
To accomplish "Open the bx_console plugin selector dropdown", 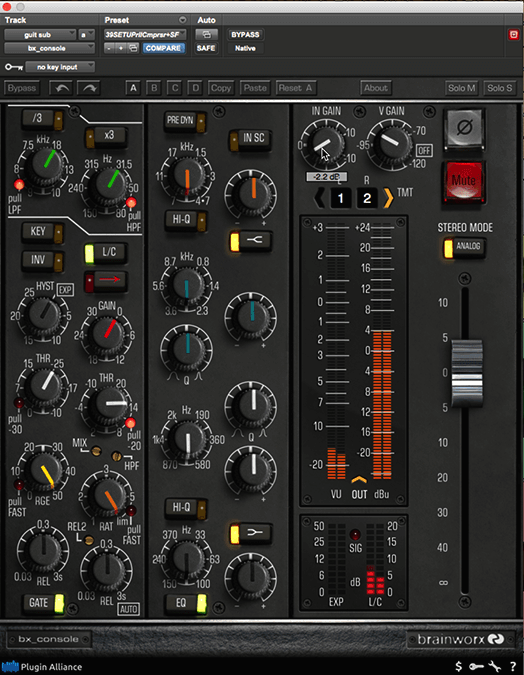I will [50, 48].
